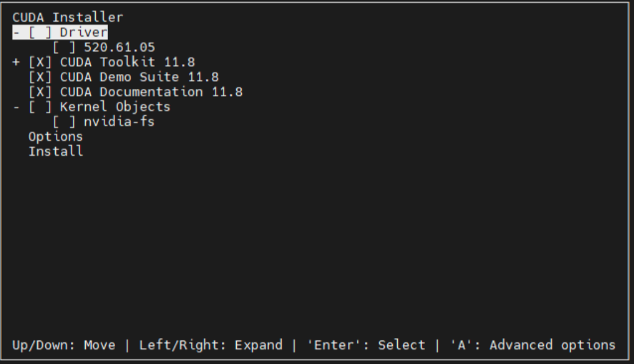Select the Kernel Objects label
634x364 pixels.
coord(115,107)
